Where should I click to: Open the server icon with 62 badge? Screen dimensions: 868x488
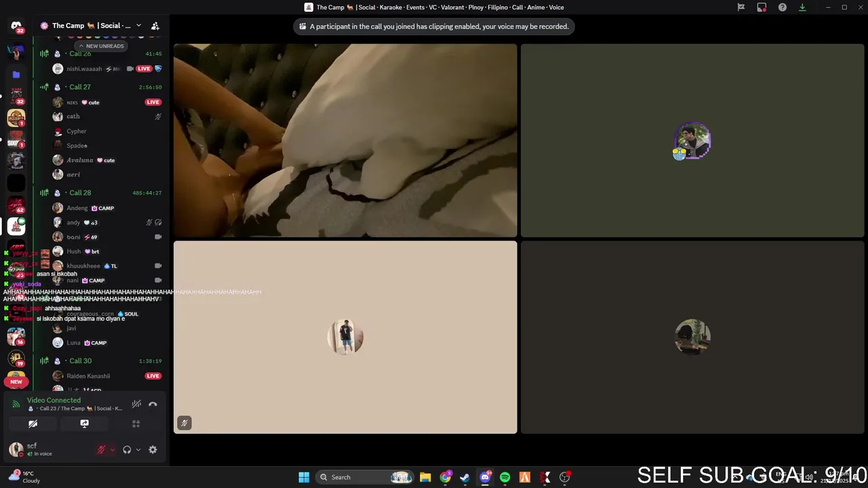click(16, 203)
